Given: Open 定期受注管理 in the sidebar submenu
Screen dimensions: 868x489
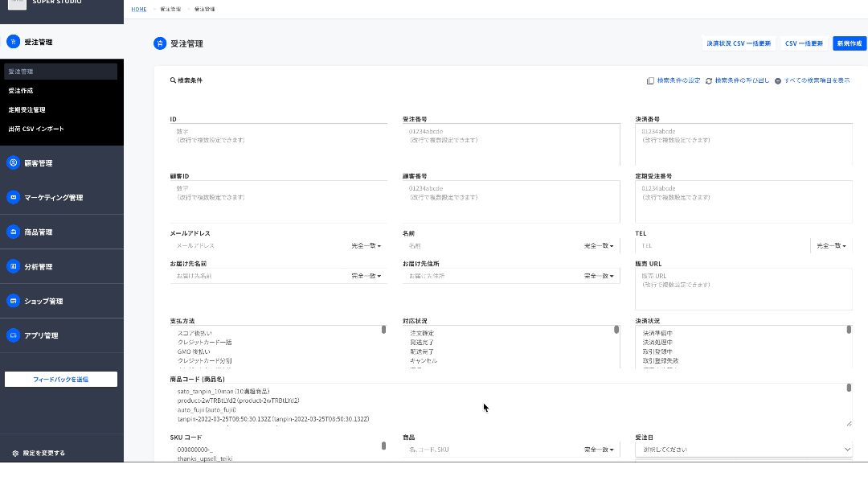Looking at the screenshot, I should coord(27,109).
